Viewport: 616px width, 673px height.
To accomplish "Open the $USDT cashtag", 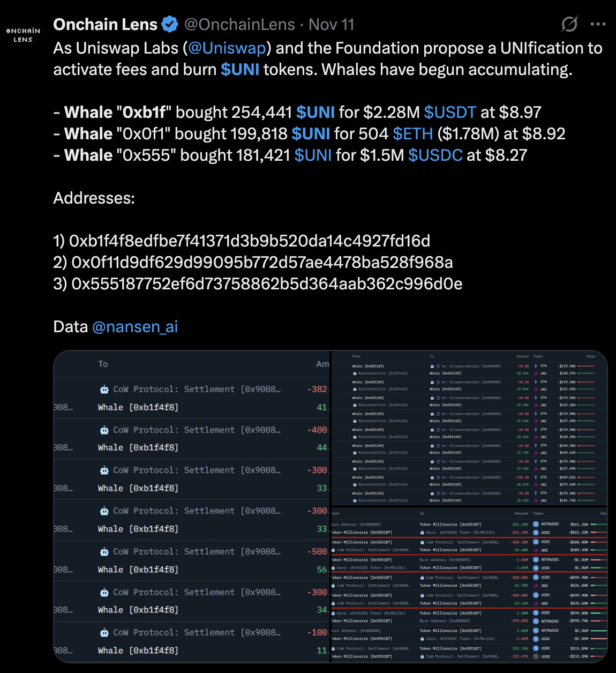I will [450, 113].
